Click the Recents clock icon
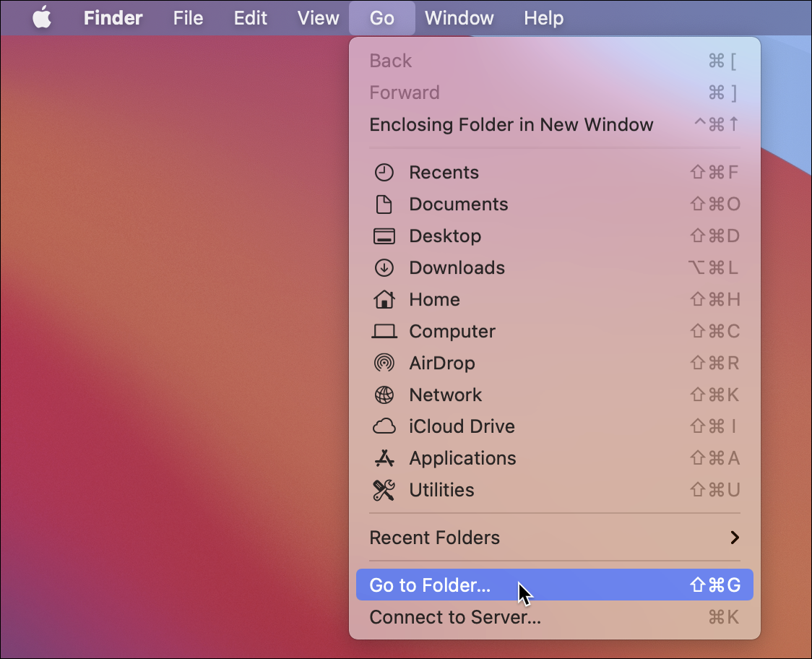812x659 pixels. click(x=384, y=173)
